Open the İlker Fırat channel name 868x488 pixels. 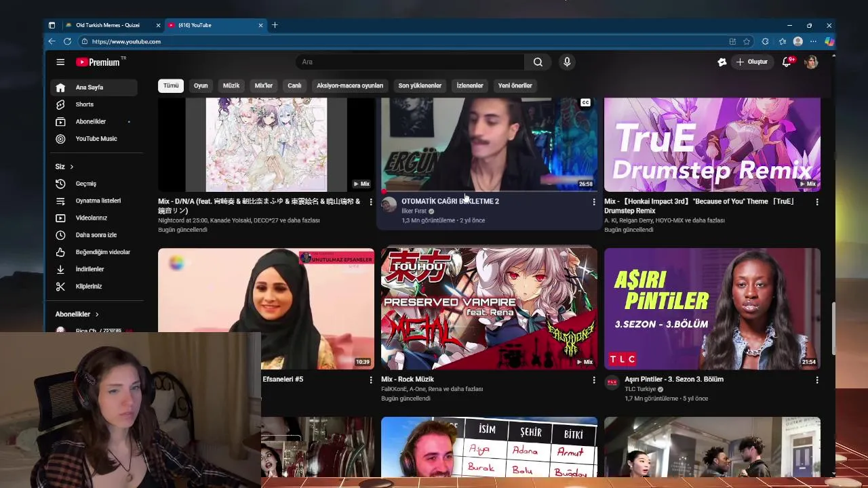[414, 211]
